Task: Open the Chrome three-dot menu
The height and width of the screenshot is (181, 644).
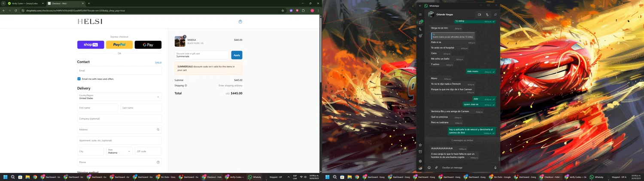Action: tap(318, 10)
